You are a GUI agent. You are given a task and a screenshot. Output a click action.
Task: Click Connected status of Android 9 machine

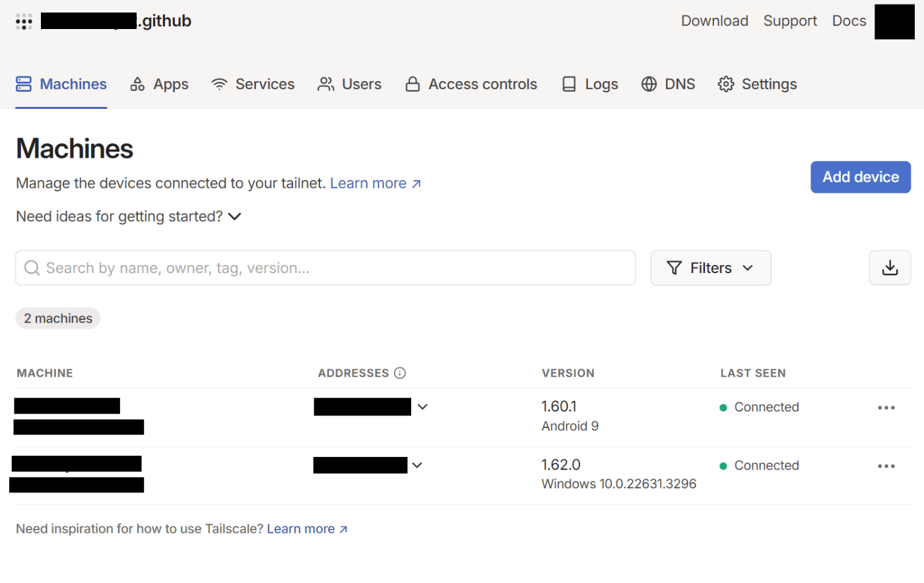click(759, 407)
